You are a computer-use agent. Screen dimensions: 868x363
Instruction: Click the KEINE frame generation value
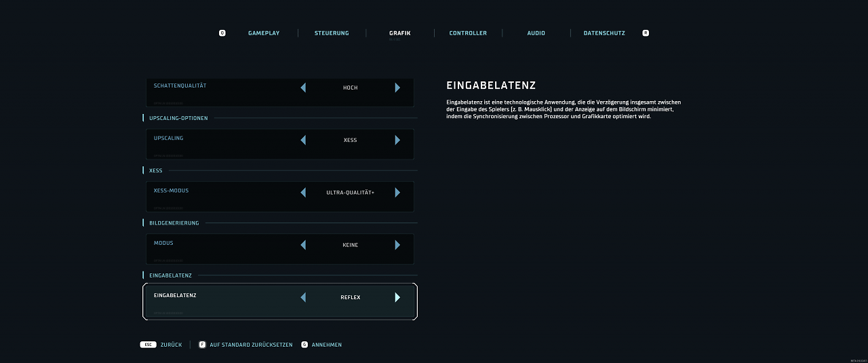click(350, 245)
